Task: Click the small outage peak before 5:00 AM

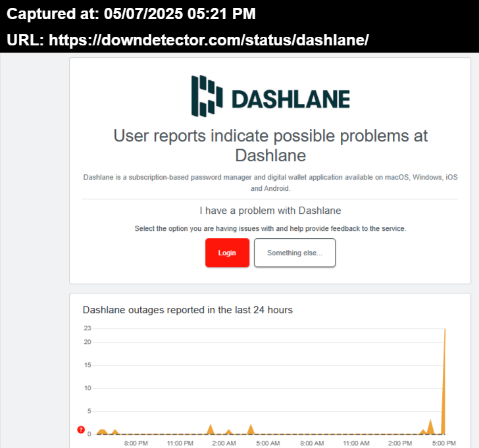Action: pos(251,430)
